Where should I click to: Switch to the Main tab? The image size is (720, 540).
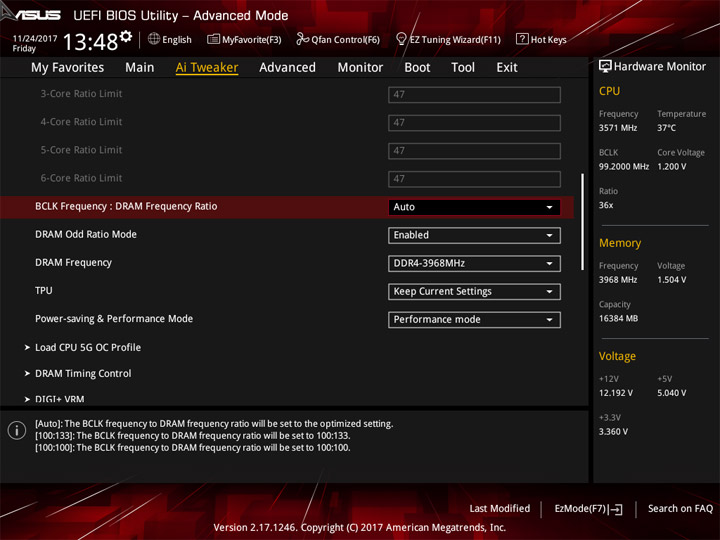pyautogui.click(x=140, y=68)
